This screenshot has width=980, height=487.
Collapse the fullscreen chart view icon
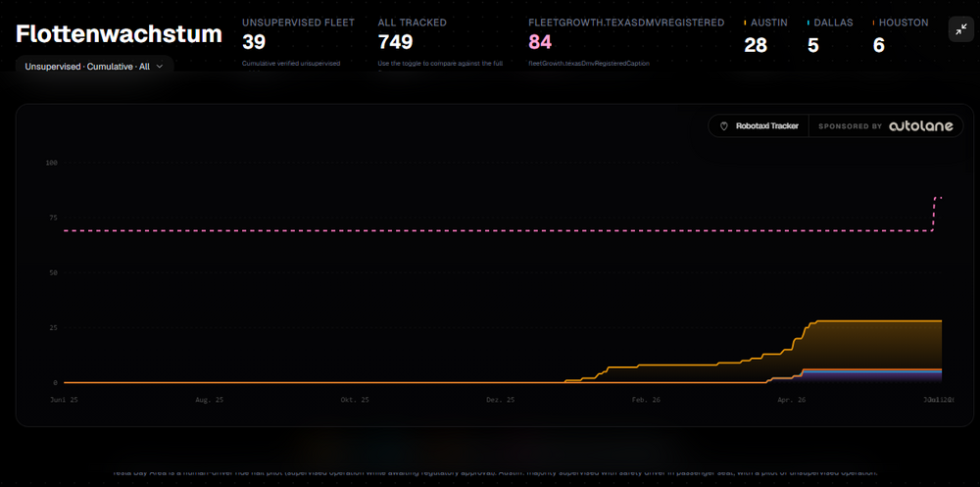tap(960, 28)
